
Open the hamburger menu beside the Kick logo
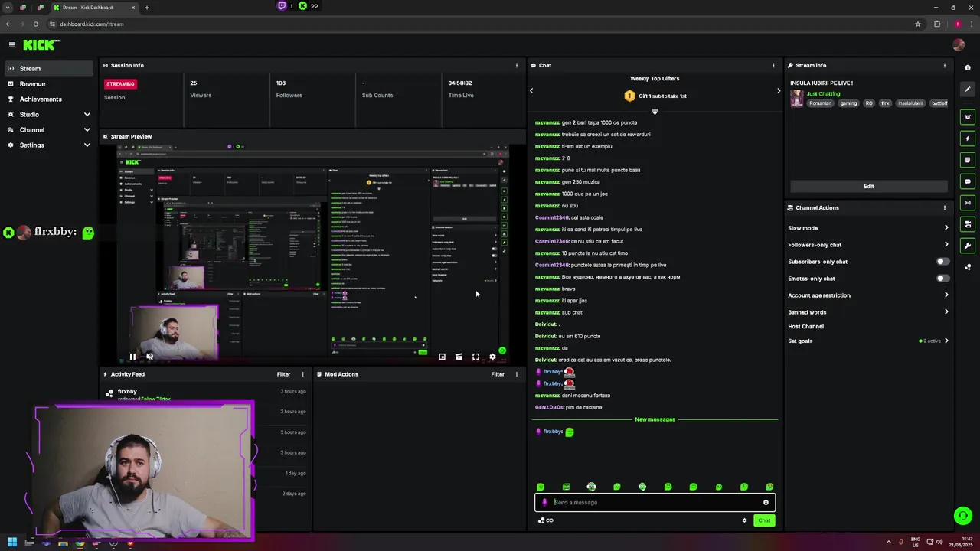coord(11,45)
